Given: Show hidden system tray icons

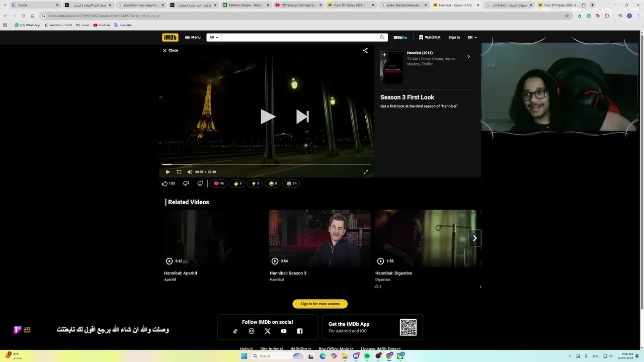Looking at the screenshot, I should 570,356.
